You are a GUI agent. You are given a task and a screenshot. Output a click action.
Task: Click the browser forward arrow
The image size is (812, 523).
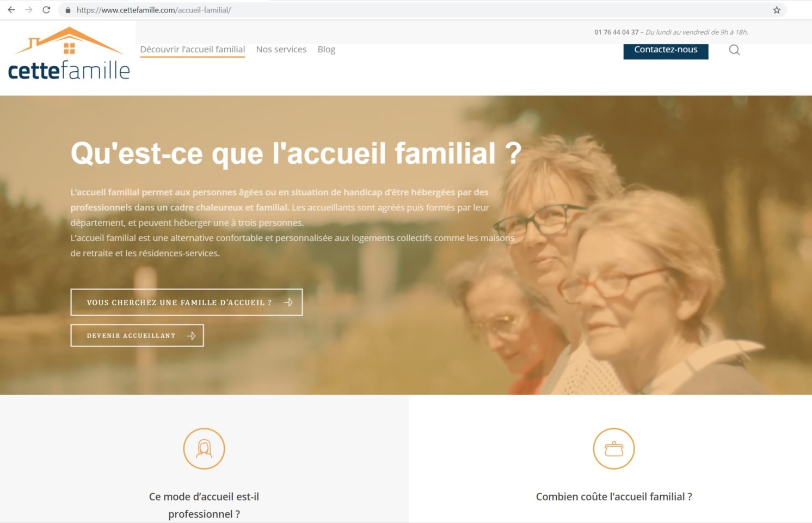29,10
